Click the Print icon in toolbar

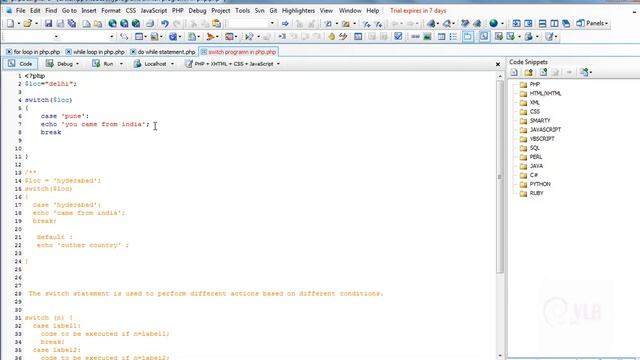pos(150,24)
